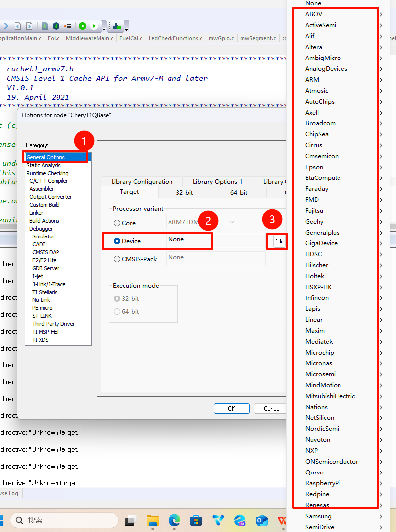Switch to the 32-bit tab
The height and width of the screenshot is (532, 396).
pos(185,193)
